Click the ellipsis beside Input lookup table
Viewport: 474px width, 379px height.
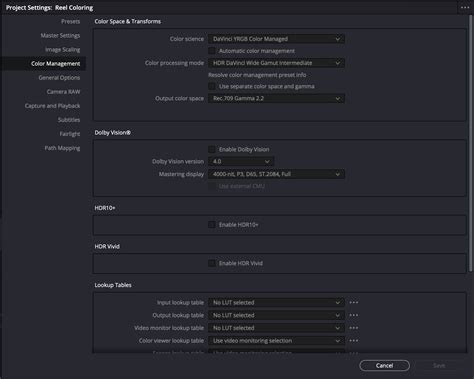(x=354, y=302)
